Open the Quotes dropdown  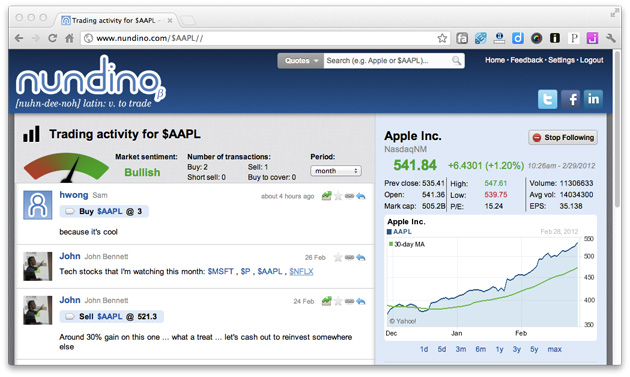301,61
